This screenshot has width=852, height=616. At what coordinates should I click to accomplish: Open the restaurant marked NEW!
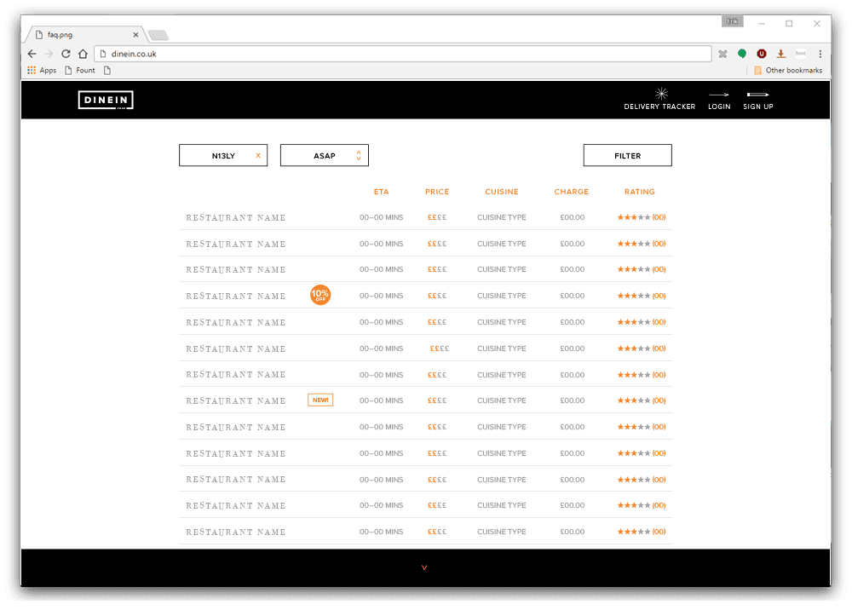click(236, 401)
